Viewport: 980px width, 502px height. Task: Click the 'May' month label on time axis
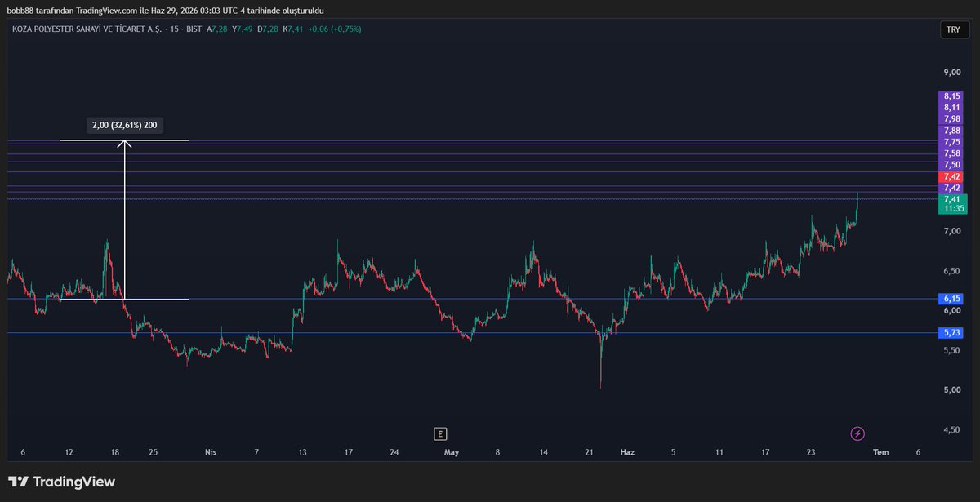tap(451, 451)
